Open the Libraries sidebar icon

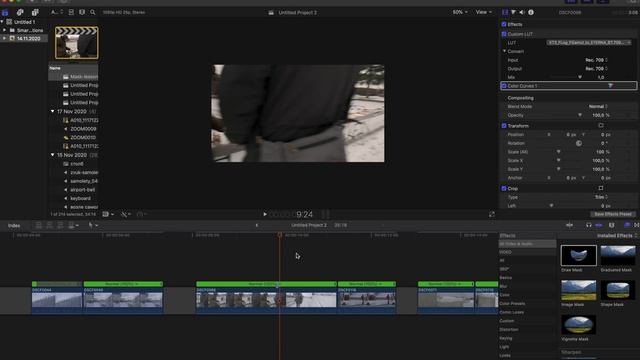[x=5, y=12]
